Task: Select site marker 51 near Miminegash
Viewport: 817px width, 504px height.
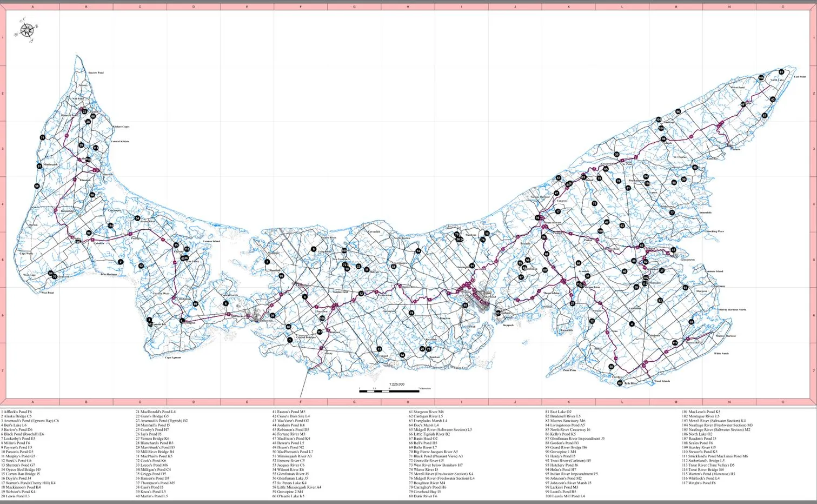Action: coord(39,166)
